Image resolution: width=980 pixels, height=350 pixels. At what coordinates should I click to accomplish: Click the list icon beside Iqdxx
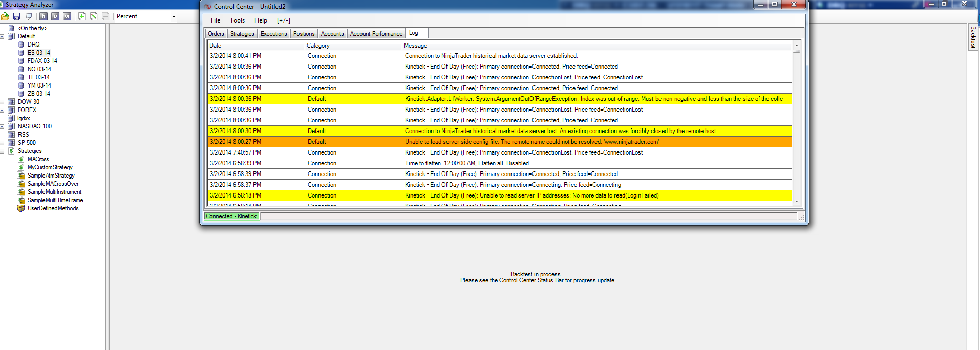(x=11, y=118)
